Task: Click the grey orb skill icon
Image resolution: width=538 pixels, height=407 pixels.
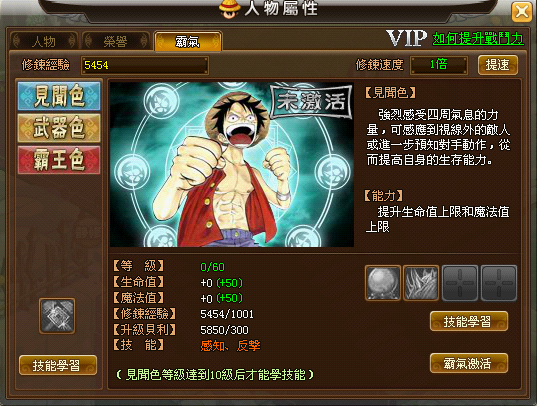Action: (x=383, y=283)
